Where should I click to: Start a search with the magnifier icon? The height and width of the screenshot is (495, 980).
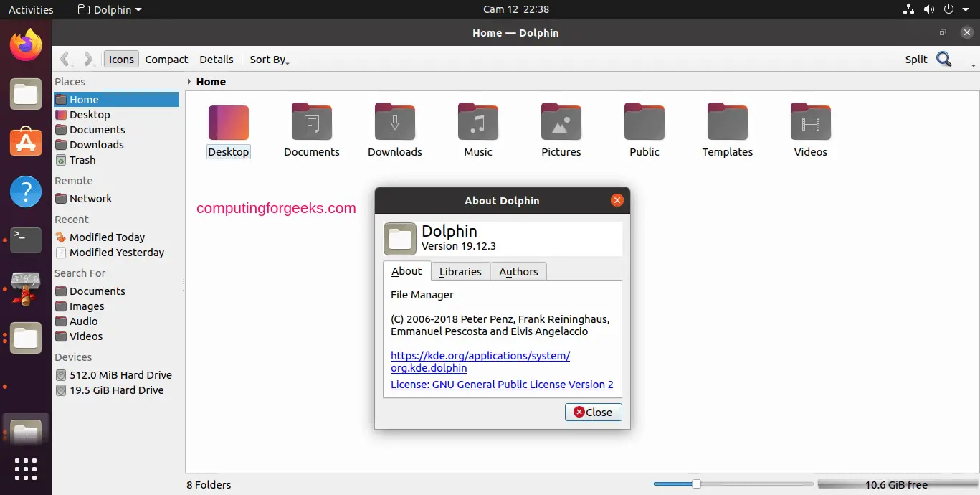tap(944, 59)
